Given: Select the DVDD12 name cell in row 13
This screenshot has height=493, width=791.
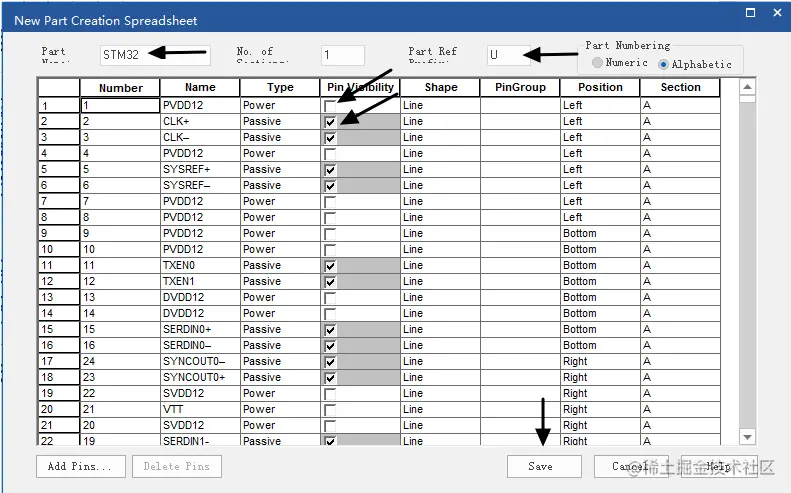Looking at the screenshot, I should click(x=200, y=298).
